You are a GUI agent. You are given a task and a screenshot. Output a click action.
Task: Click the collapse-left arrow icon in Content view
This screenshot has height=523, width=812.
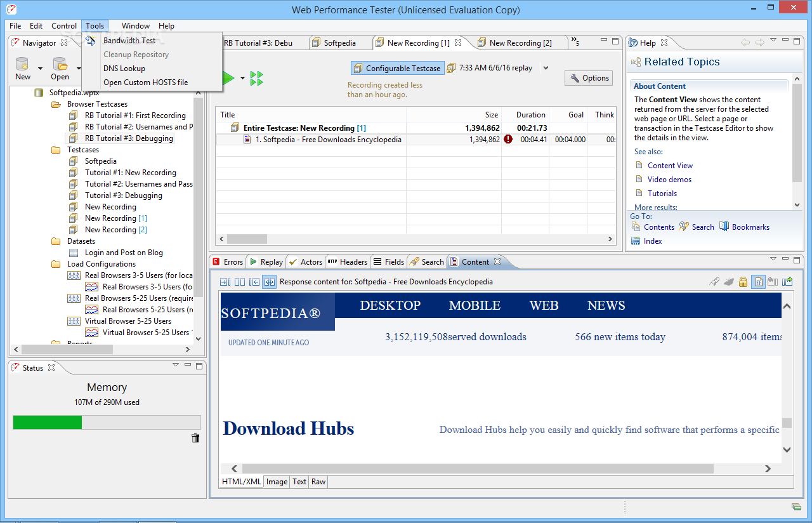(x=254, y=282)
